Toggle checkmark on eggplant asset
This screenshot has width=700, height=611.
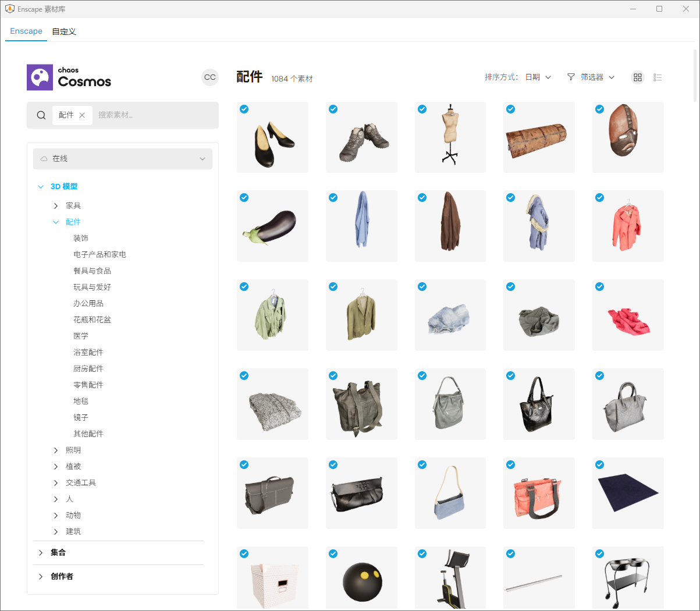pos(244,198)
